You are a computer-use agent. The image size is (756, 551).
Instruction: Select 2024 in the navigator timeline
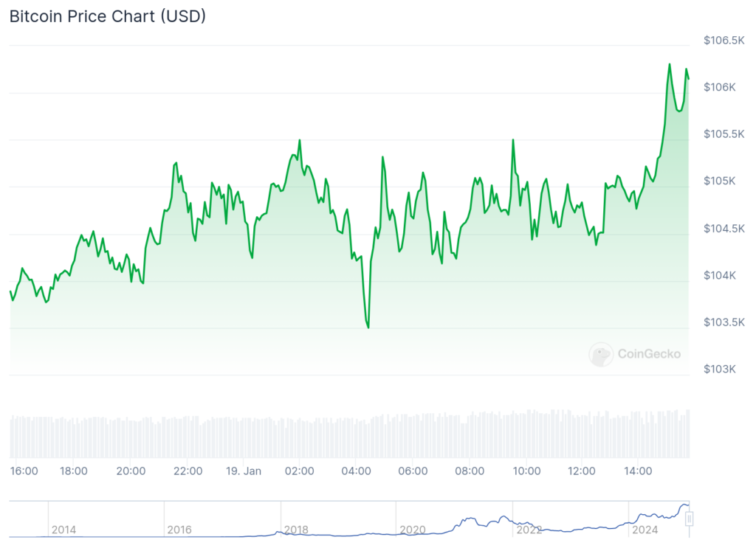644,530
